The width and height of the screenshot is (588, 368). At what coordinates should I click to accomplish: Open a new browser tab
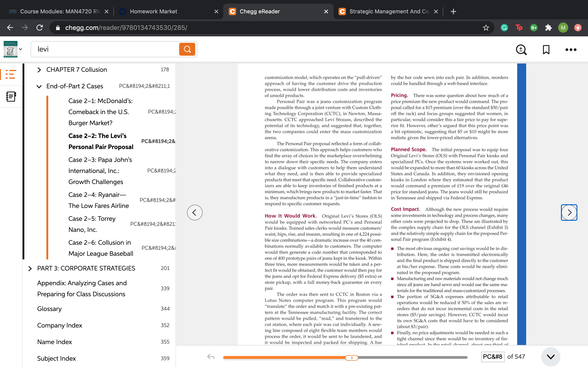[453, 11]
